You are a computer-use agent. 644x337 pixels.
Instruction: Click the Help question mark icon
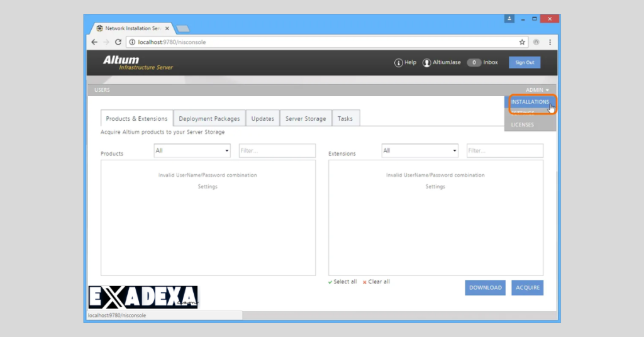pos(398,63)
